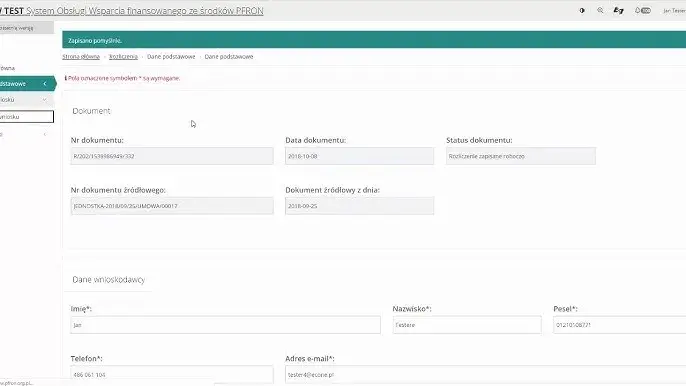Viewport: 686px width, 386px height.
Task: Click the required fields notice text
Action: [123, 78]
